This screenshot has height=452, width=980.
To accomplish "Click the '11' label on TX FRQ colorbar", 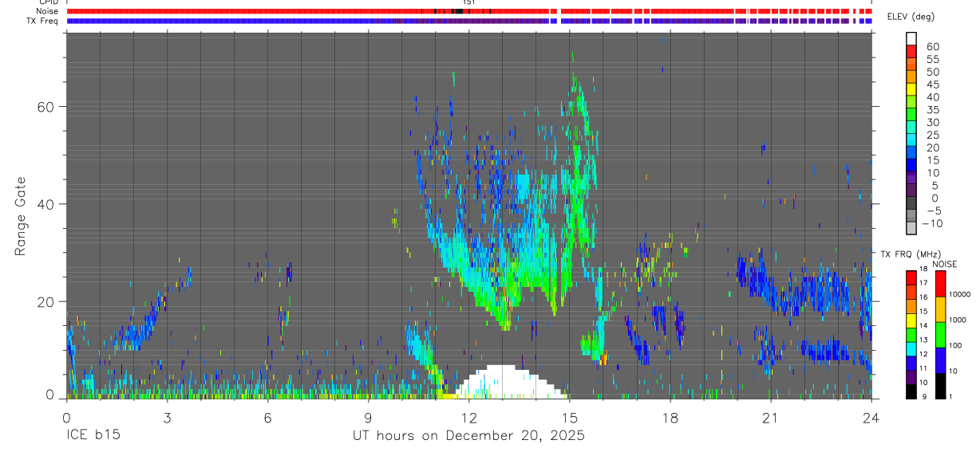I will (x=923, y=368).
